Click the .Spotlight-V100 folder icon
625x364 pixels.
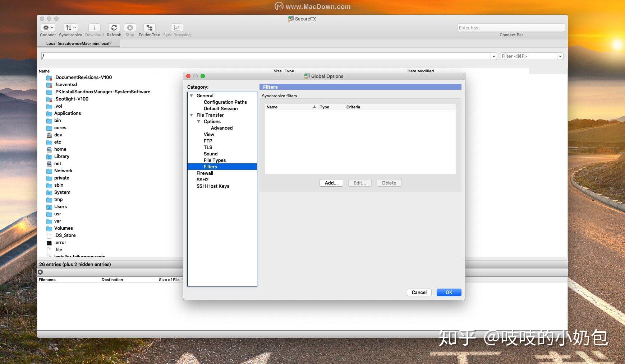coord(49,99)
